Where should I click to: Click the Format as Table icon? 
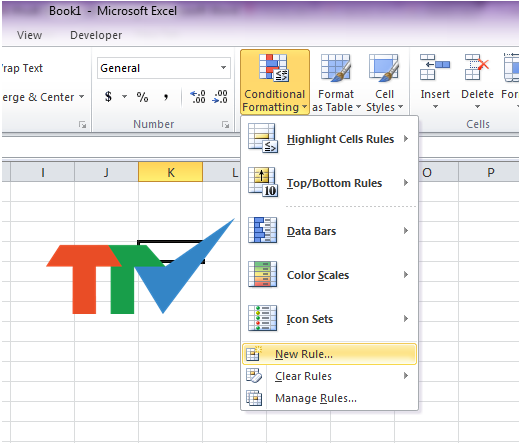[336, 68]
